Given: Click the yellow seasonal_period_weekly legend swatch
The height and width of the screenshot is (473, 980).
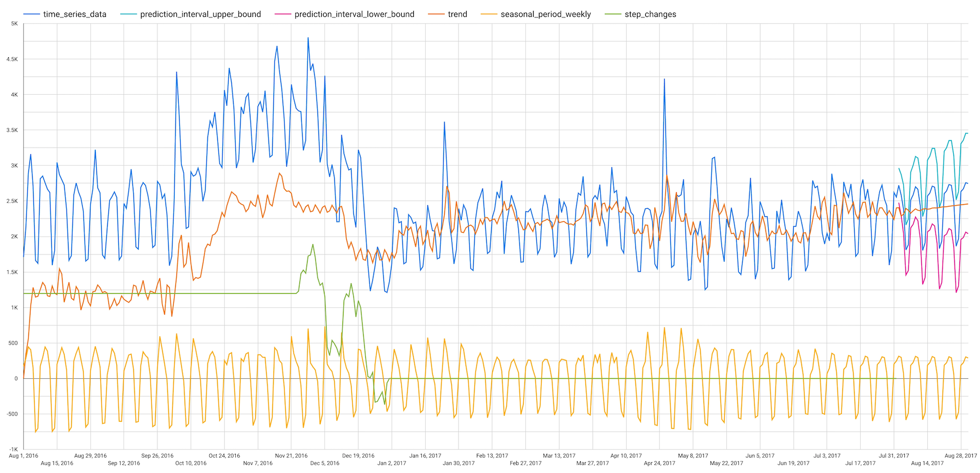Looking at the screenshot, I should pos(489,14).
